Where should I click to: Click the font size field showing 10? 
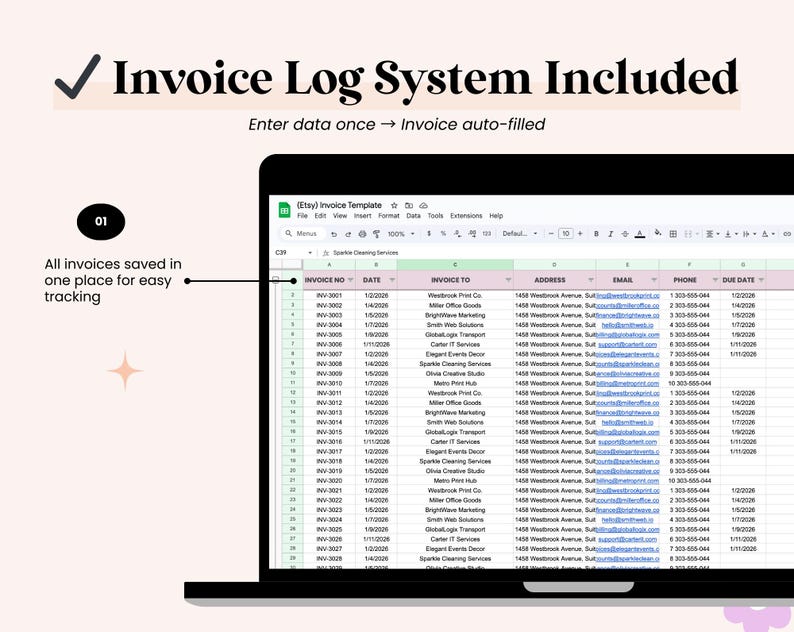tap(565, 233)
